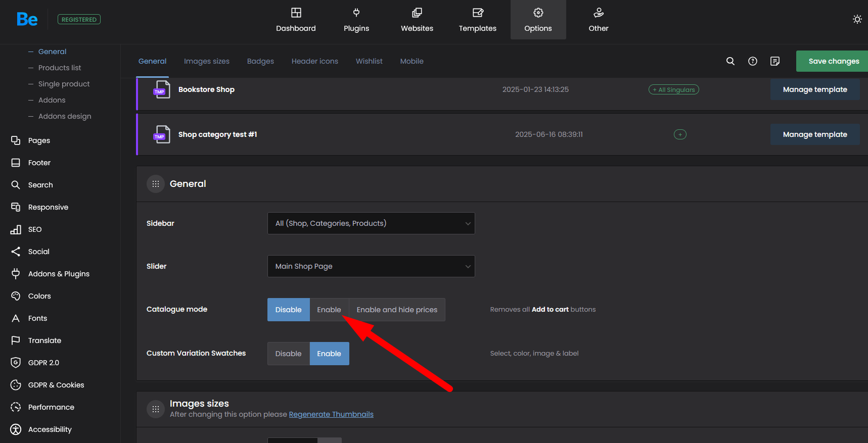Open Colors in the left sidebar

coord(39,296)
